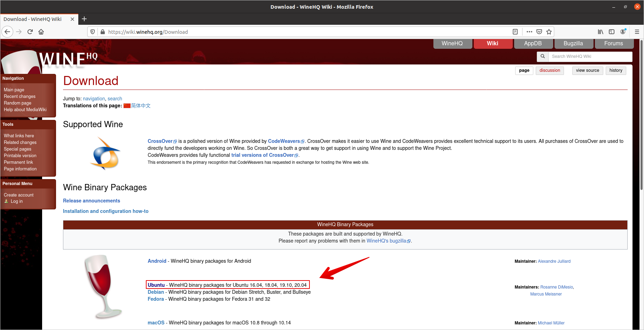Open a new tab with plus icon
The width and height of the screenshot is (644, 330).
(x=84, y=19)
